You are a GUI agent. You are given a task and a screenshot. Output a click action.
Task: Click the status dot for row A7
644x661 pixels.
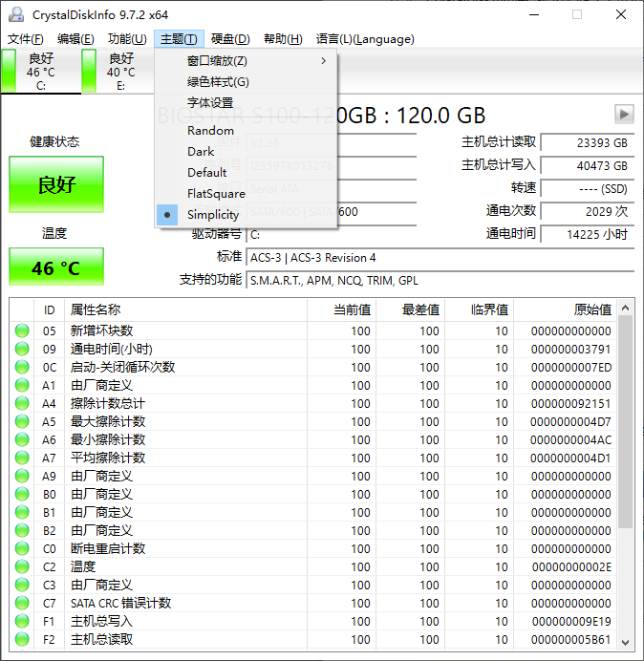[x=22, y=458]
